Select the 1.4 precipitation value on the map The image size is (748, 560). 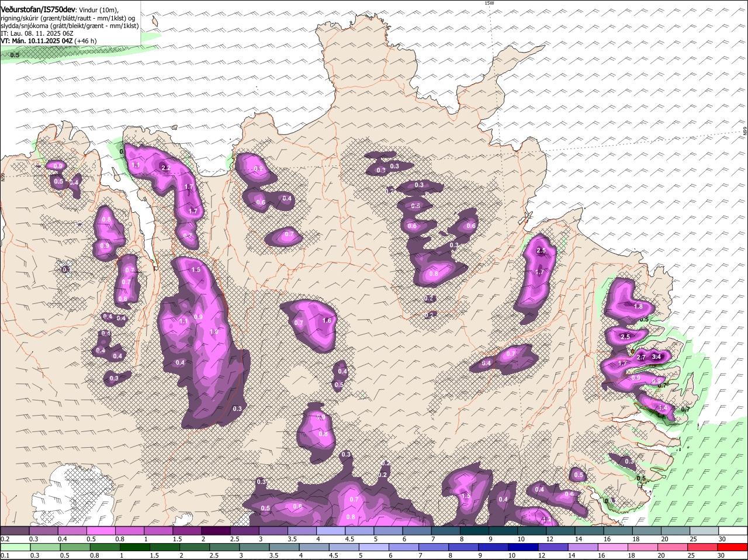663,408
